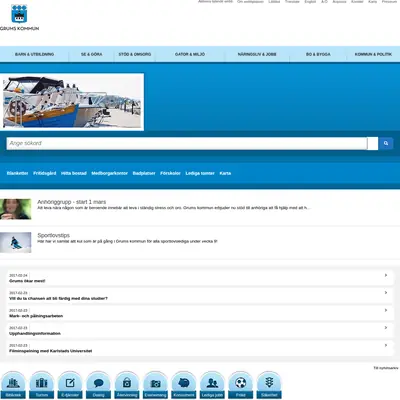Screen dimensions: 400x400
Task: Expand arrow on studies news row
Action: coord(386,293)
